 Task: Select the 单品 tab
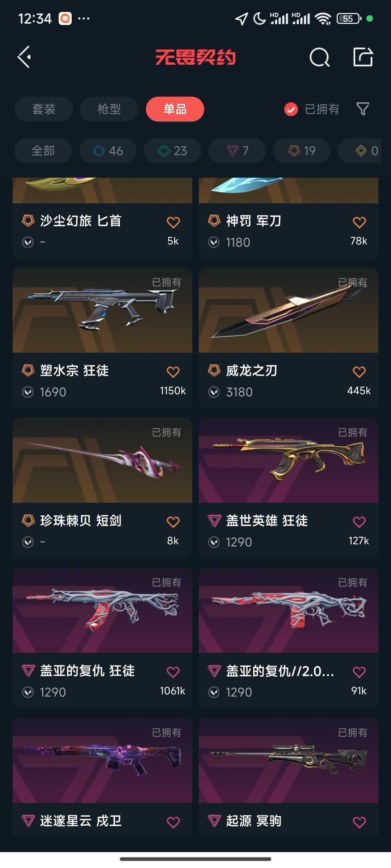175,109
